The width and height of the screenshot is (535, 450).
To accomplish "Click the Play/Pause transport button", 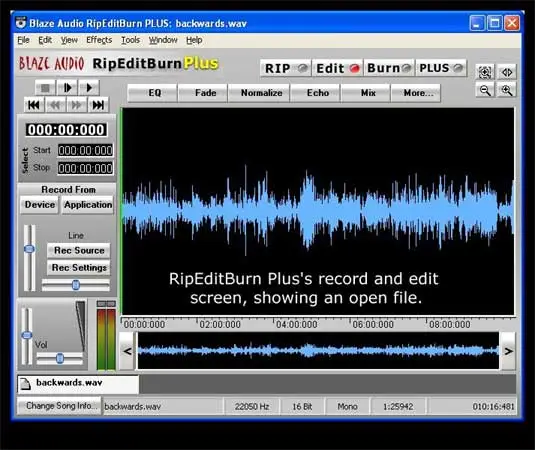I will click(x=67, y=88).
